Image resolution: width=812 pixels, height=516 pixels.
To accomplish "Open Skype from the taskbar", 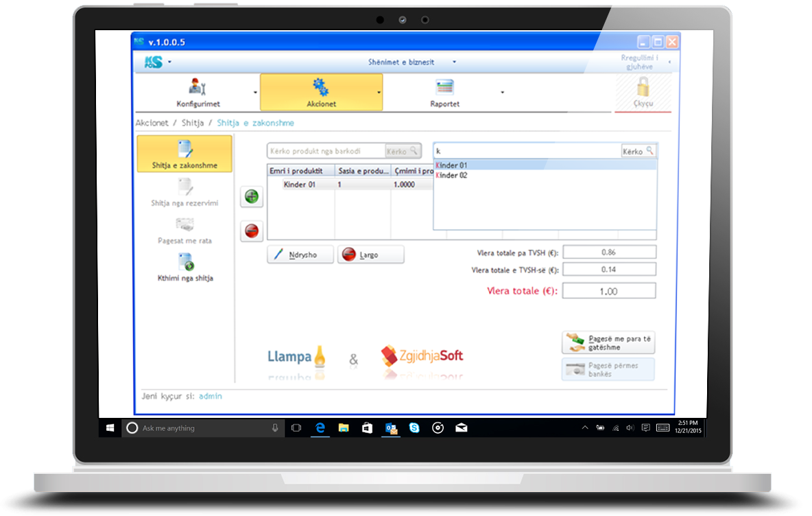I will point(414,427).
